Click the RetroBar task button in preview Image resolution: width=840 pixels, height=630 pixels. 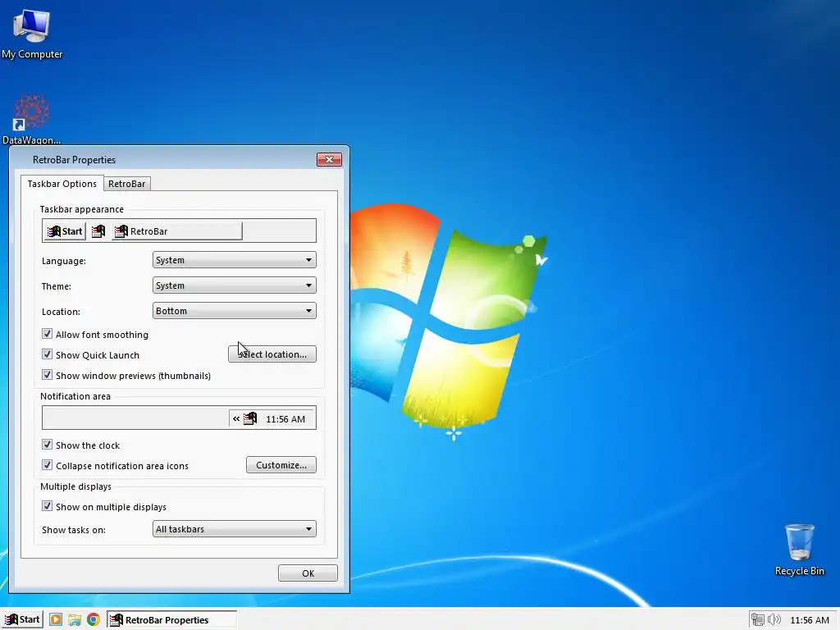tap(177, 231)
